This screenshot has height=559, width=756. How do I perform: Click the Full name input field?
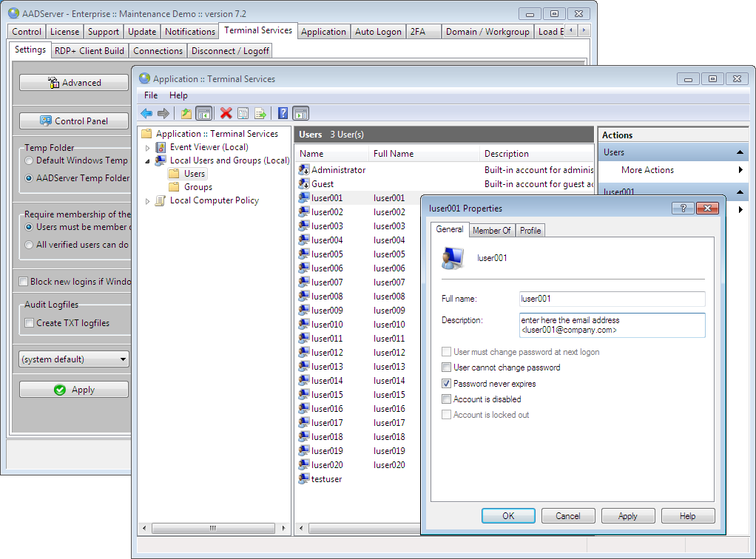click(x=612, y=299)
